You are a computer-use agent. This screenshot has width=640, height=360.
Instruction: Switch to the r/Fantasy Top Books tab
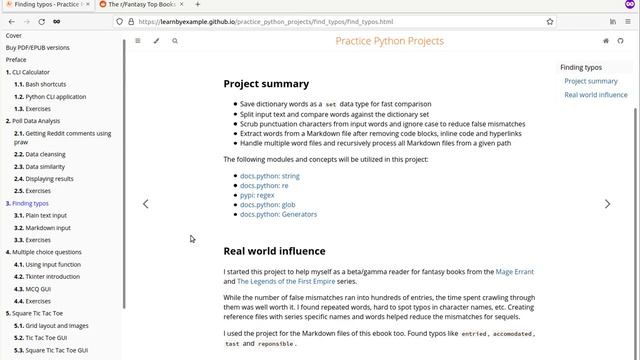pos(142,4)
